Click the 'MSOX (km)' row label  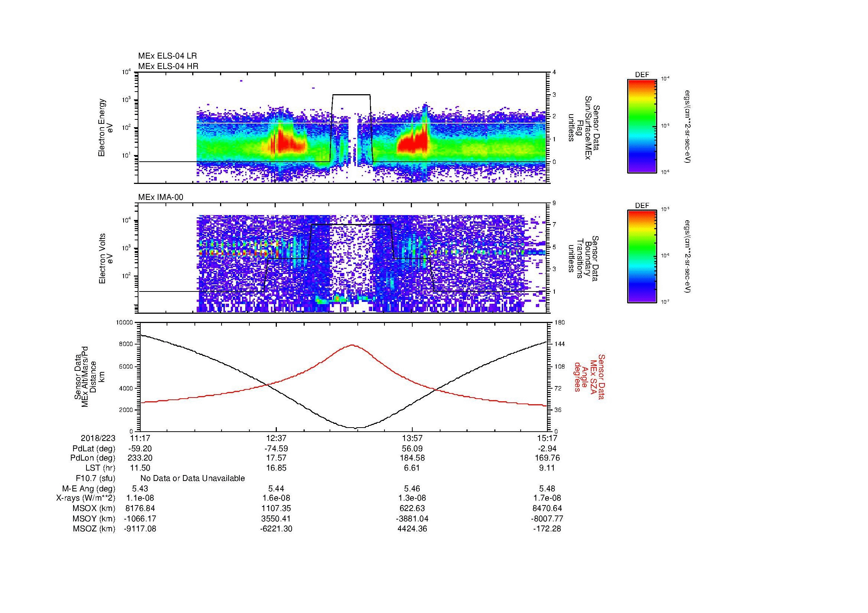click(x=94, y=508)
